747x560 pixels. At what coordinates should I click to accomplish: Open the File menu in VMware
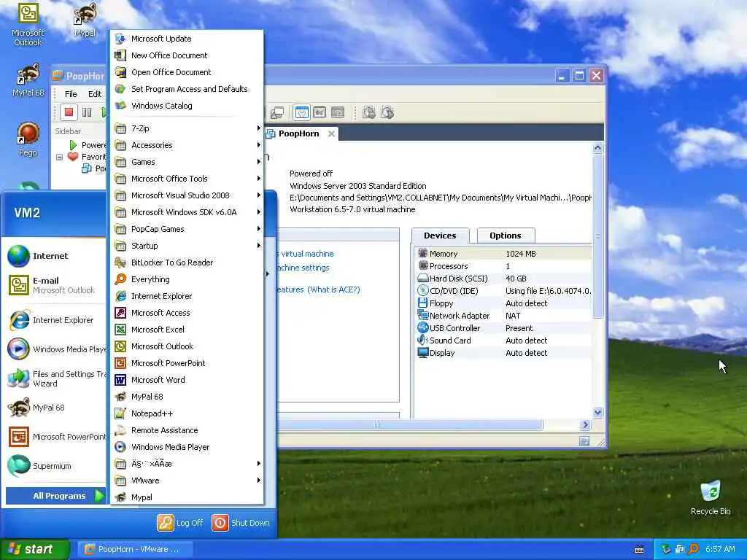71,94
